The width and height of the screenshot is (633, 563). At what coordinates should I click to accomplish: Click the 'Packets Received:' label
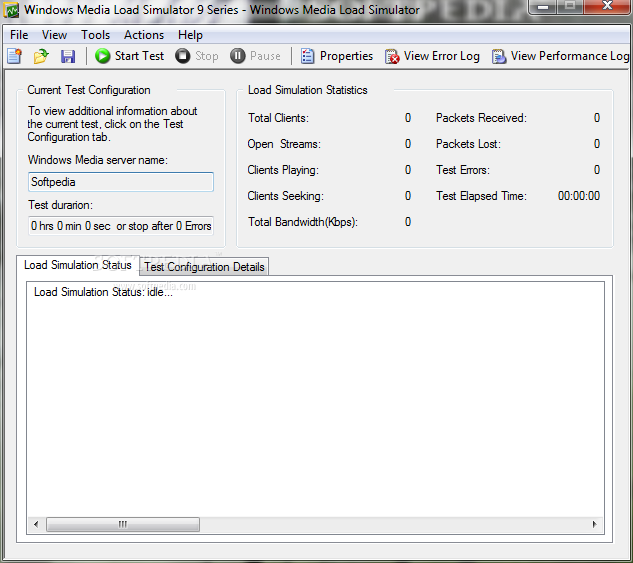pos(481,118)
